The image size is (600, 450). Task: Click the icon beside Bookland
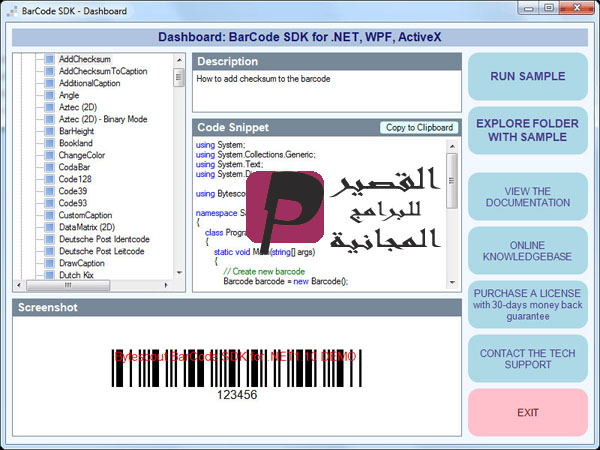pos(49,143)
